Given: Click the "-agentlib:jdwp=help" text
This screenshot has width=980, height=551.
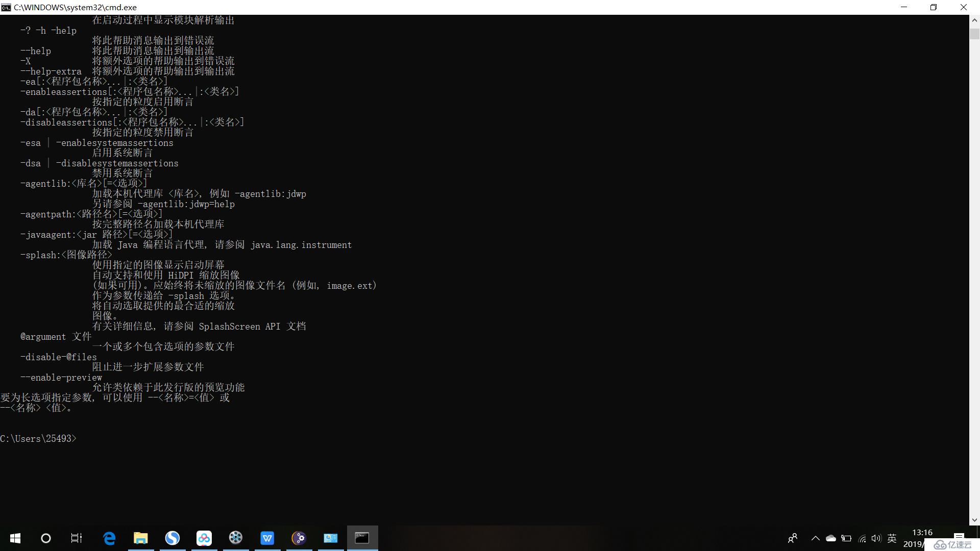Looking at the screenshot, I should [186, 204].
